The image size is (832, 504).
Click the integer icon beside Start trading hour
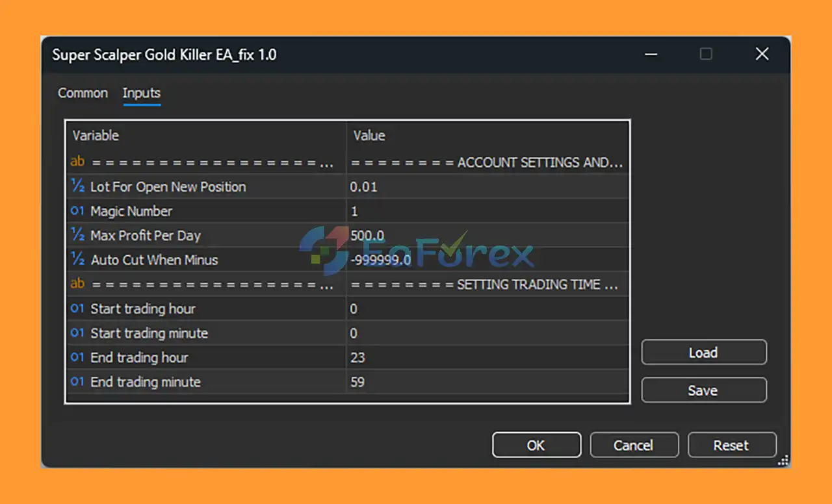point(78,309)
